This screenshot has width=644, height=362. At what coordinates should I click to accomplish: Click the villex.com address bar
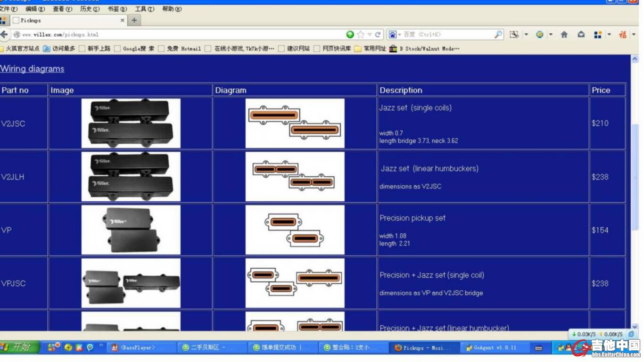click(179, 34)
